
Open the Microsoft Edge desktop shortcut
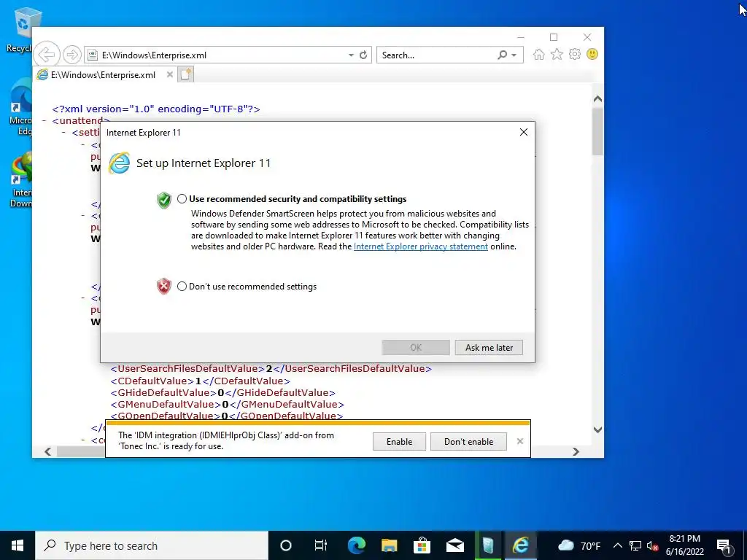pyautogui.click(x=21, y=107)
